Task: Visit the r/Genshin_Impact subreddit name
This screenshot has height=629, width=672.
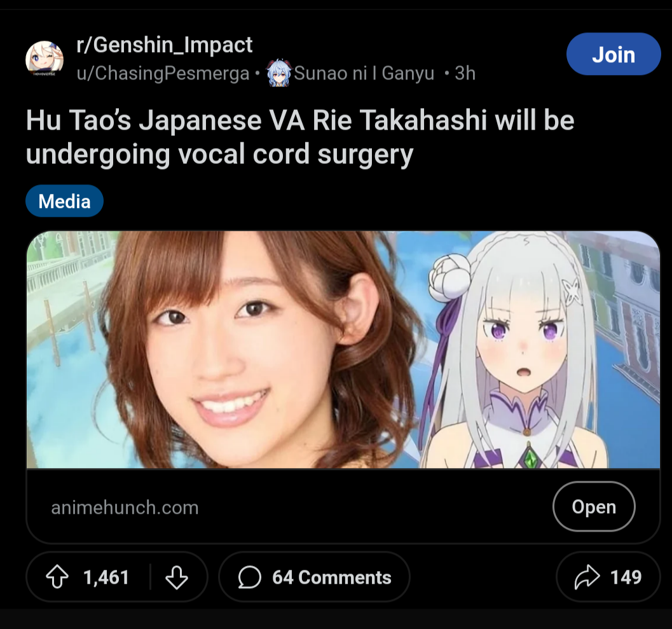Action: (165, 45)
